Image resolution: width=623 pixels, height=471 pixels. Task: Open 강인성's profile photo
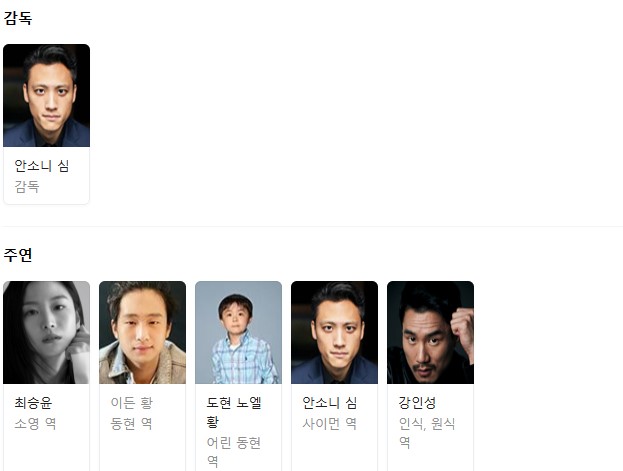[430, 332]
